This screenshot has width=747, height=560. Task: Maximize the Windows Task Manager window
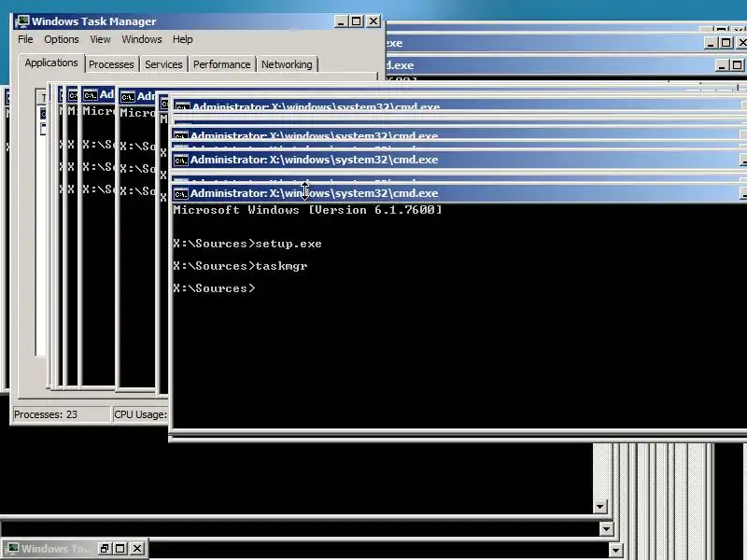point(357,21)
